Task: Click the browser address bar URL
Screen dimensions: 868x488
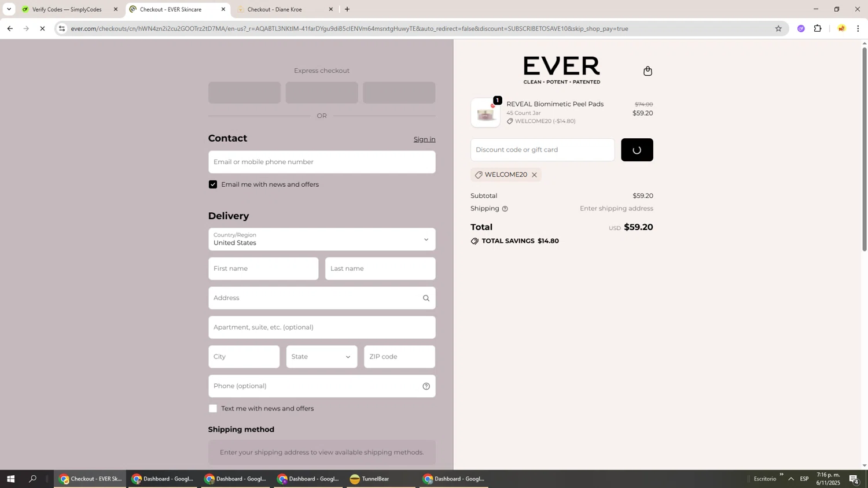Action: tap(350, 28)
